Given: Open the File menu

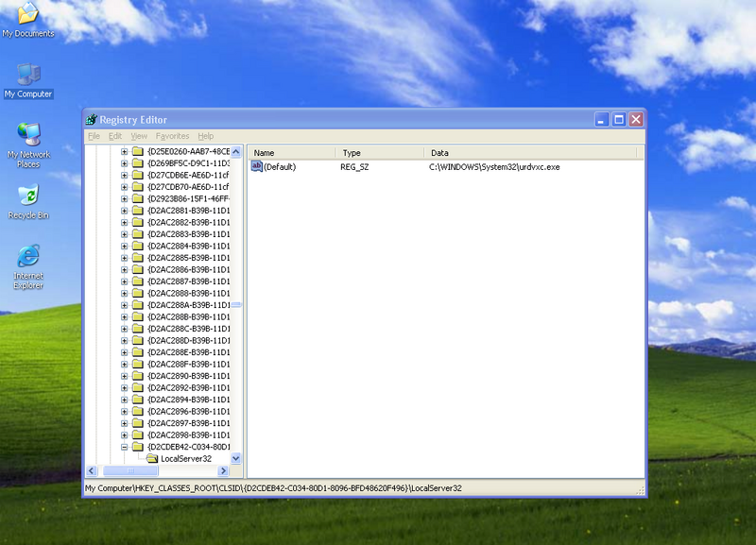Looking at the screenshot, I should (x=94, y=136).
